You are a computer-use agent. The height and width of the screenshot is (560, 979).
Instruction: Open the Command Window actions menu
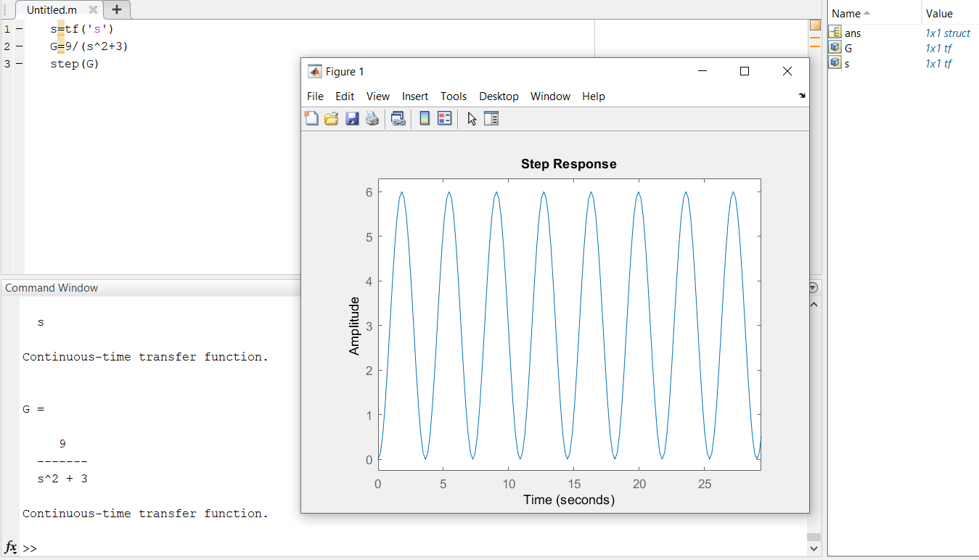coord(811,287)
